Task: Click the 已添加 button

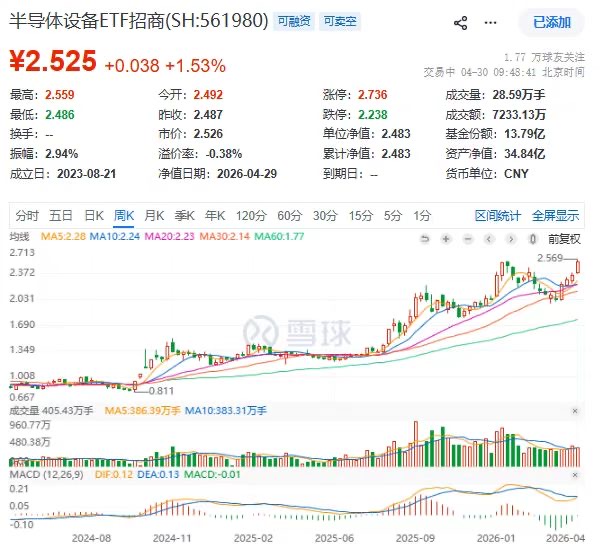Action: click(x=551, y=22)
